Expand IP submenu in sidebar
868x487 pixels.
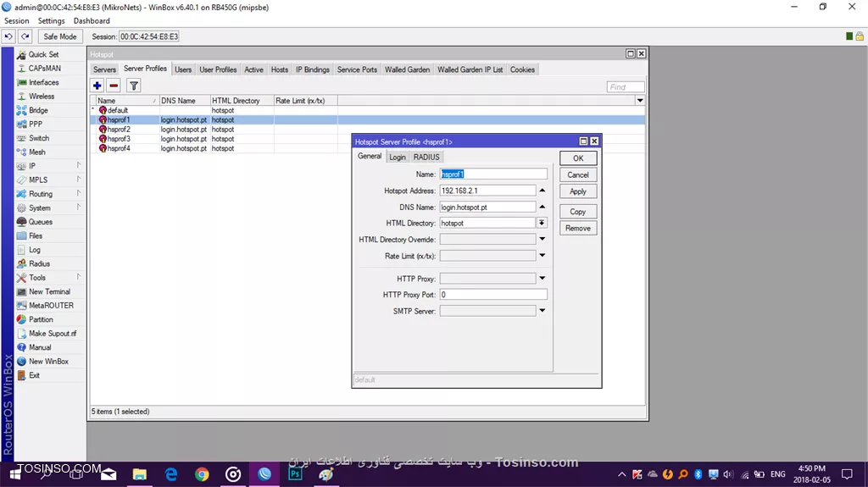click(x=79, y=165)
